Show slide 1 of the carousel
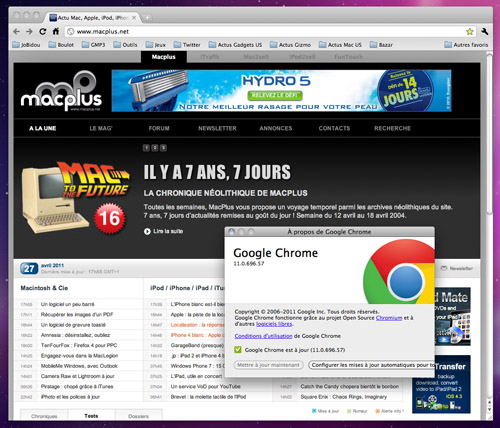 [146, 148]
